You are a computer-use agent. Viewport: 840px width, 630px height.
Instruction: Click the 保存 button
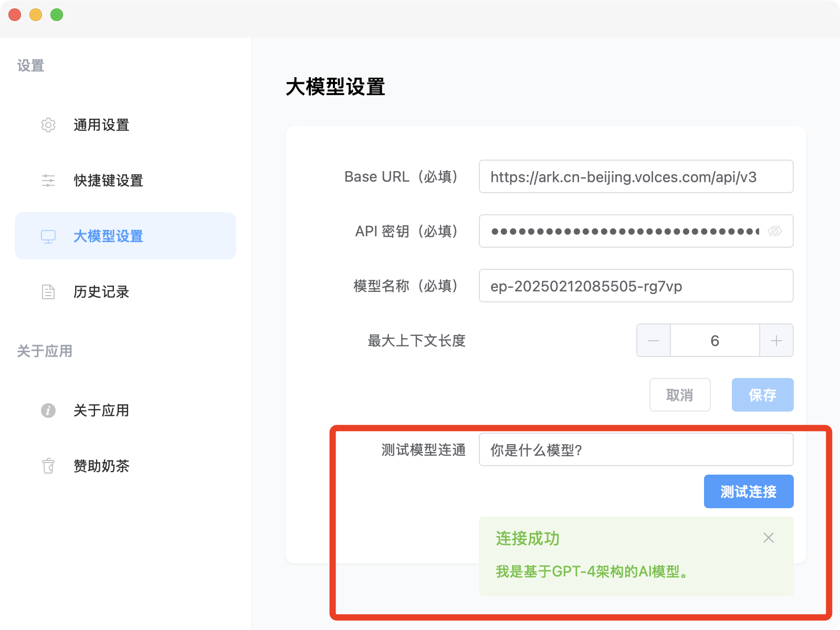pos(762,395)
